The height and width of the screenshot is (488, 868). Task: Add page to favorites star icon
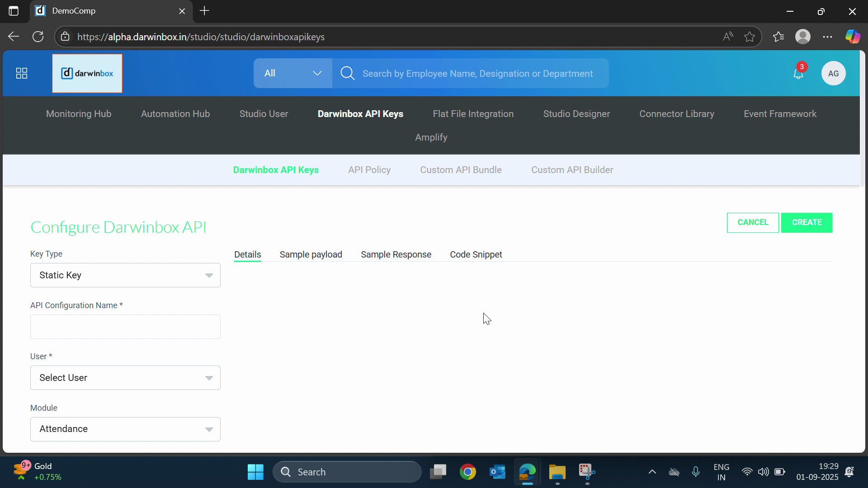click(750, 37)
